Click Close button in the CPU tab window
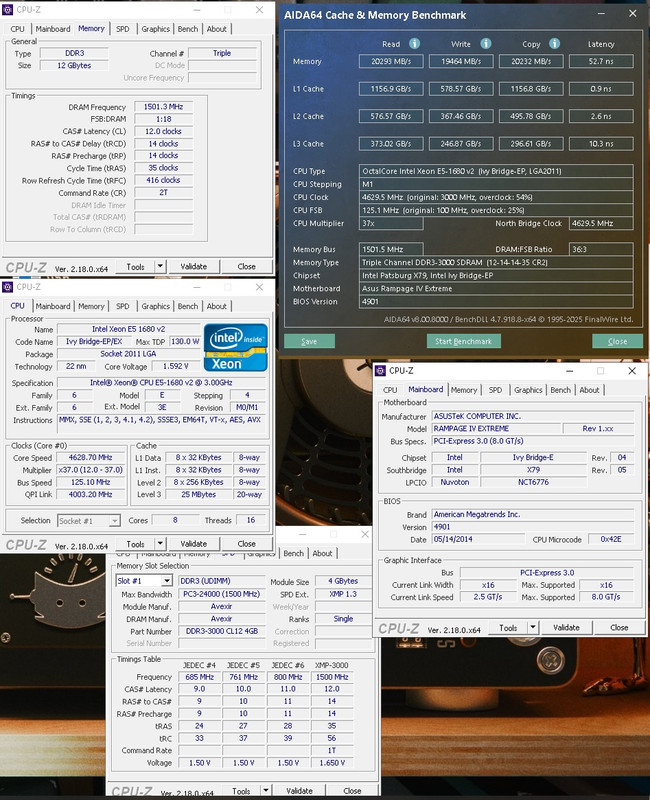 246,543
